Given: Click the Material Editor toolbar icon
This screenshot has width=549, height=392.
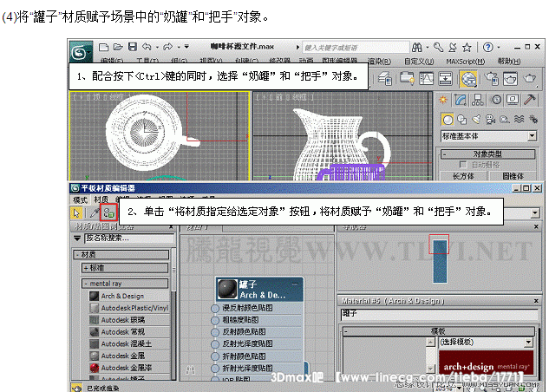Looking at the screenshot, I should pos(468,79).
